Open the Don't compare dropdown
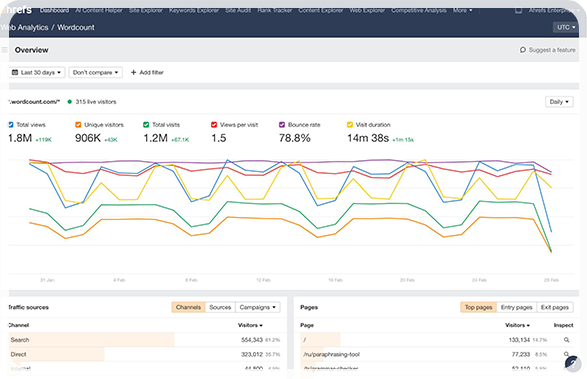This screenshot has height=379, width=587. [95, 72]
